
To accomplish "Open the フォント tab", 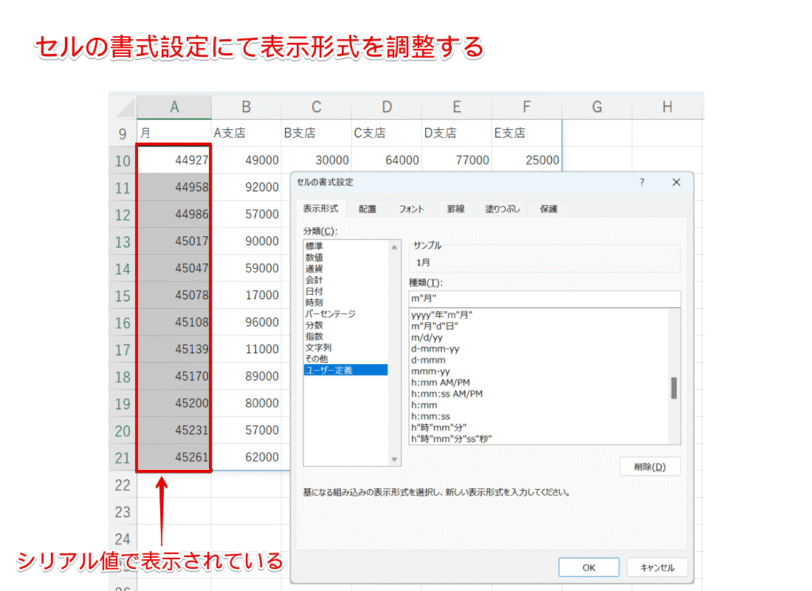I will pos(412,209).
